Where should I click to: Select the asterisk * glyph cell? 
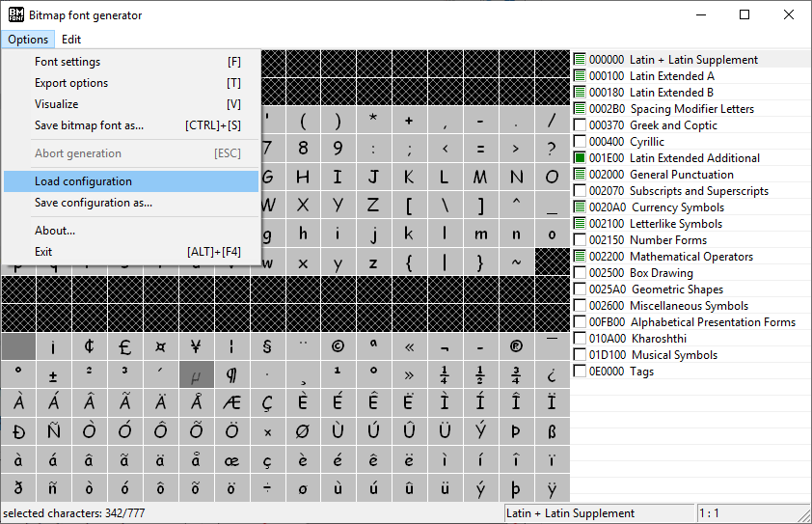click(373, 121)
